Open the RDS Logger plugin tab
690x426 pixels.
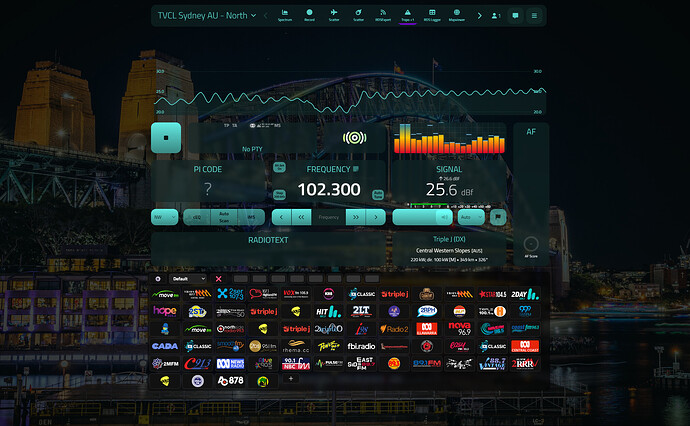tap(432, 15)
